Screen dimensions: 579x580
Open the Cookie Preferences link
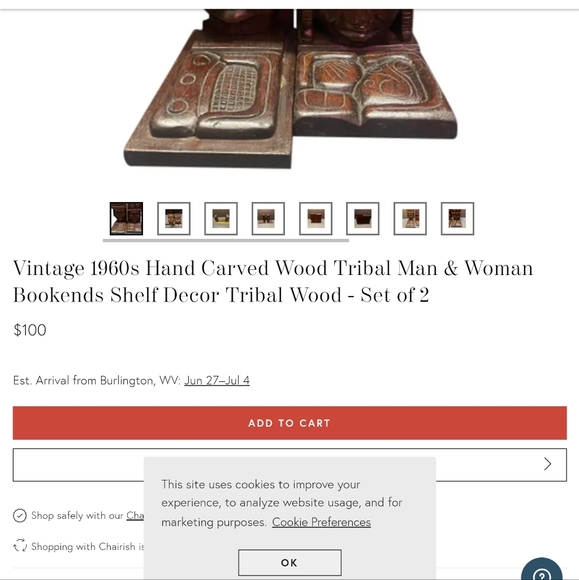[321, 522]
